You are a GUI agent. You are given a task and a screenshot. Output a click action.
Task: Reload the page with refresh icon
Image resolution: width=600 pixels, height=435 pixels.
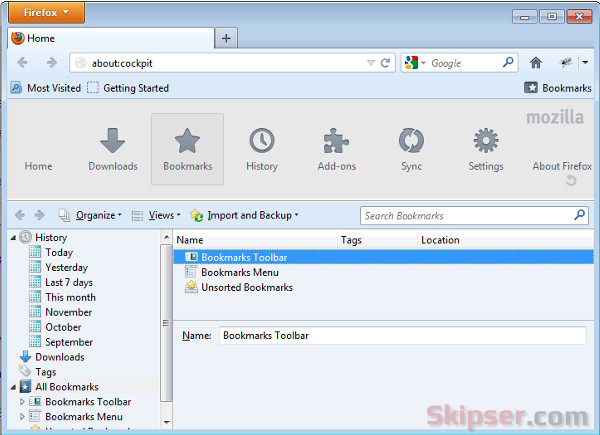point(385,63)
